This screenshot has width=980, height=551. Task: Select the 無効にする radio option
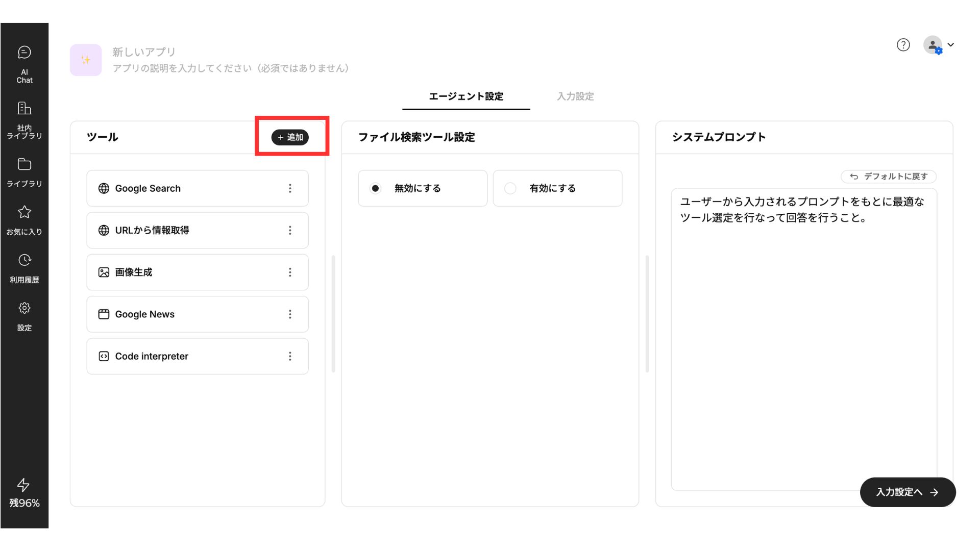click(375, 188)
